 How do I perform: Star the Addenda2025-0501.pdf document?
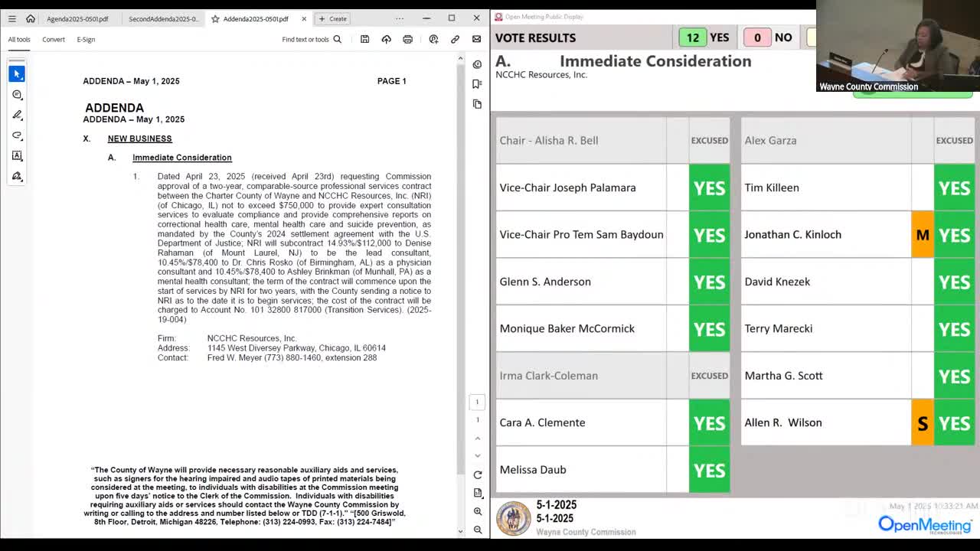pyautogui.click(x=215, y=18)
